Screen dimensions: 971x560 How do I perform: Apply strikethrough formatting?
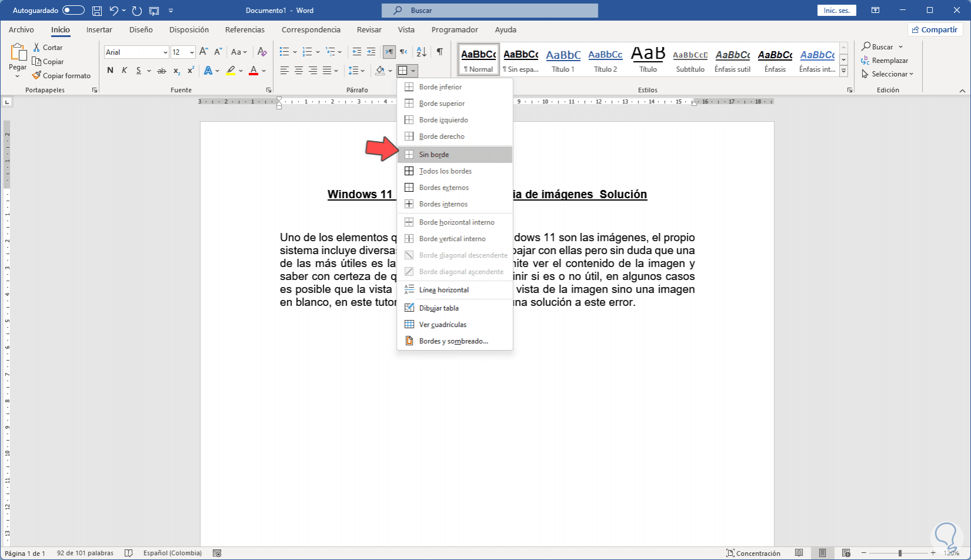(162, 71)
